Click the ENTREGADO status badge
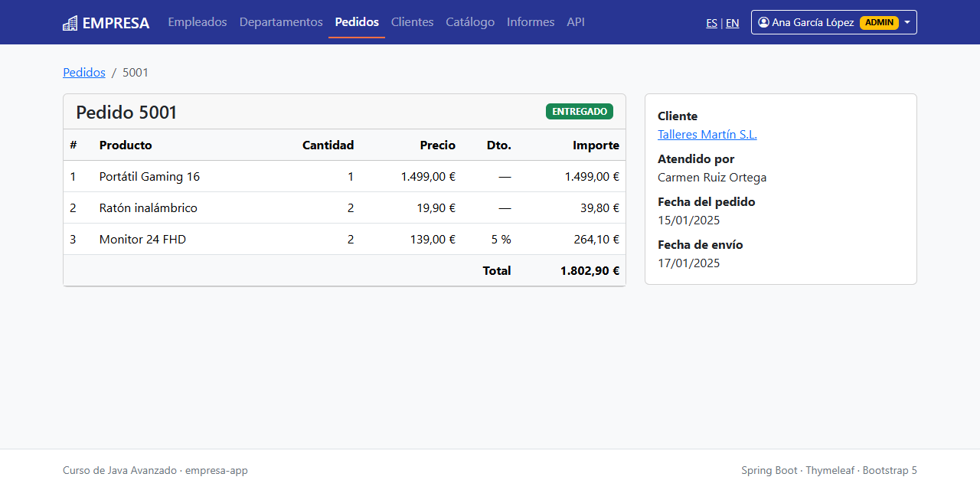The image size is (980, 490). 580,112
